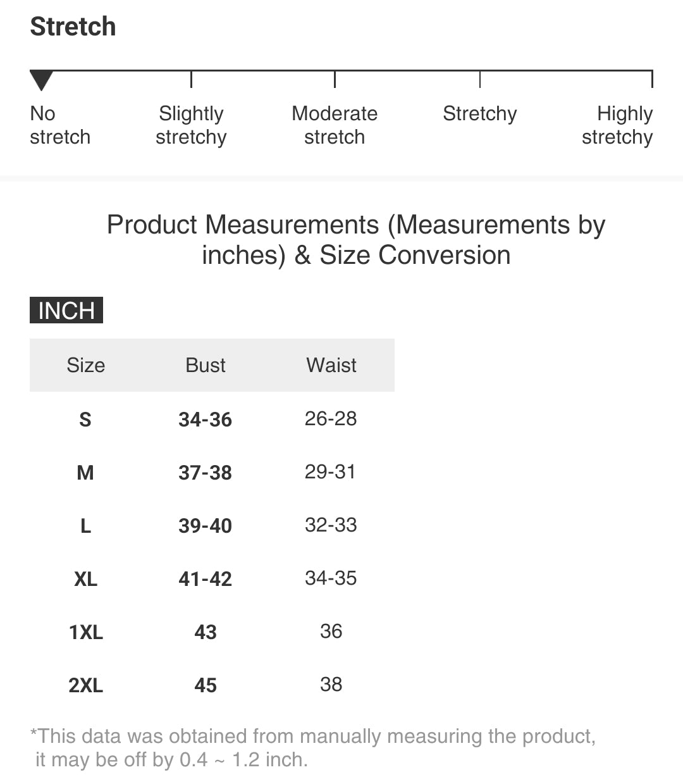The height and width of the screenshot is (784, 683).
Task: Click the Product Measurements title text
Action: coord(356,240)
